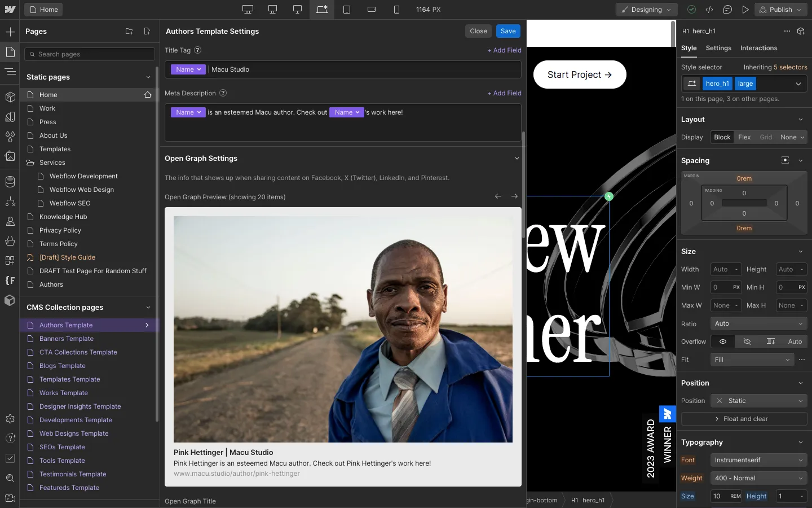Click inside the Search pages field

[89, 54]
